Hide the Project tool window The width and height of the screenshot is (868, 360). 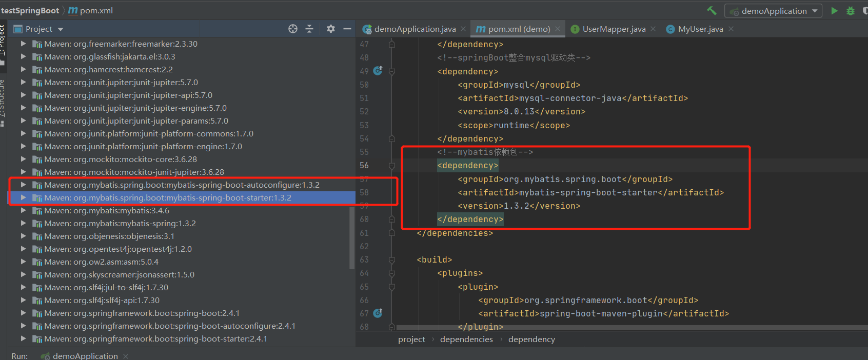click(x=347, y=29)
